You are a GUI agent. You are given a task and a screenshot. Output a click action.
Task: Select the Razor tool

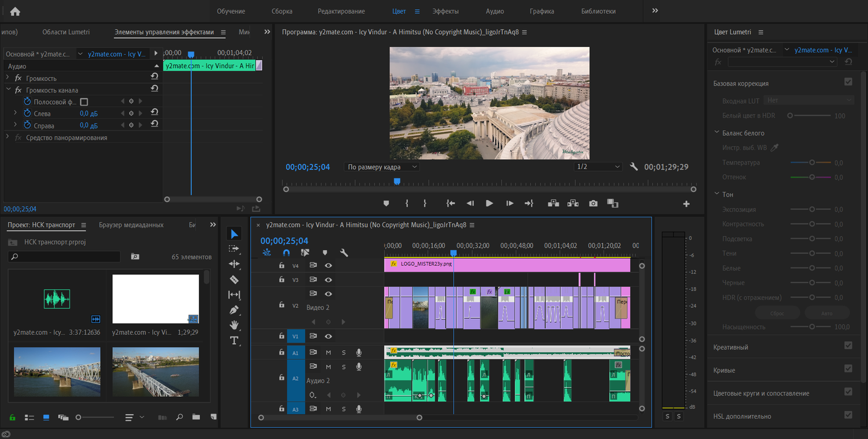point(234,279)
